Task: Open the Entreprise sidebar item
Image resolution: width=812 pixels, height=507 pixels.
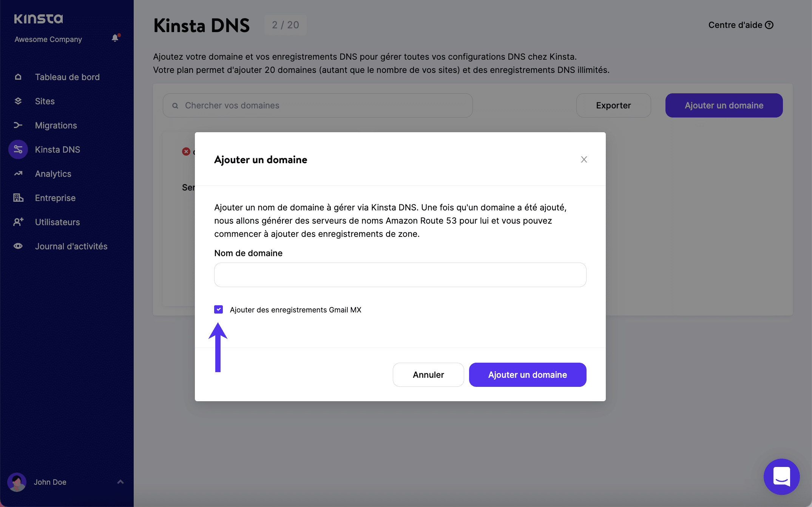Action: pos(55,198)
